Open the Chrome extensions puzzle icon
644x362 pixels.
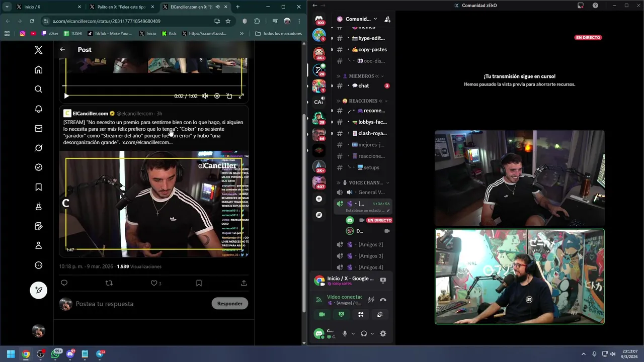tap(257, 21)
